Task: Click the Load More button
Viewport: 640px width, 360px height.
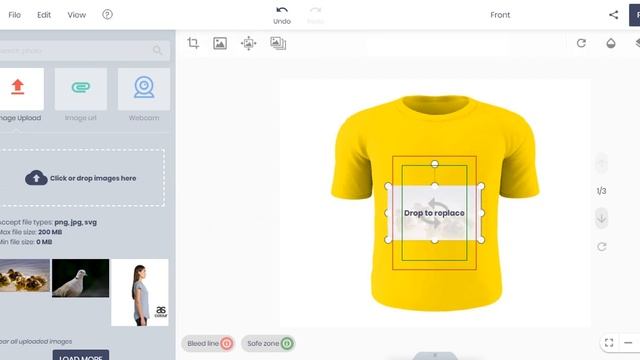Action: tap(81, 355)
